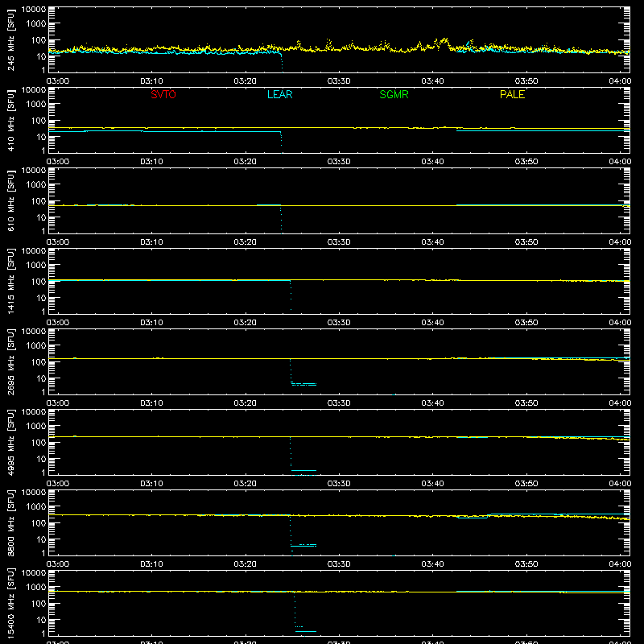Click the 03:30 time label under 245 MHz plot
The height and width of the screenshot is (644, 644).
pyautogui.click(x=339, y=81)
